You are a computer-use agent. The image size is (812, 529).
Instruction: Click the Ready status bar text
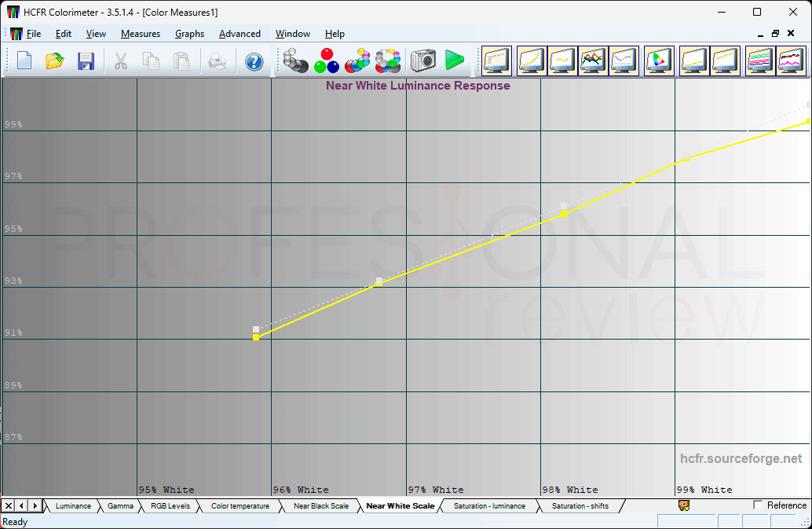(15, 522)
